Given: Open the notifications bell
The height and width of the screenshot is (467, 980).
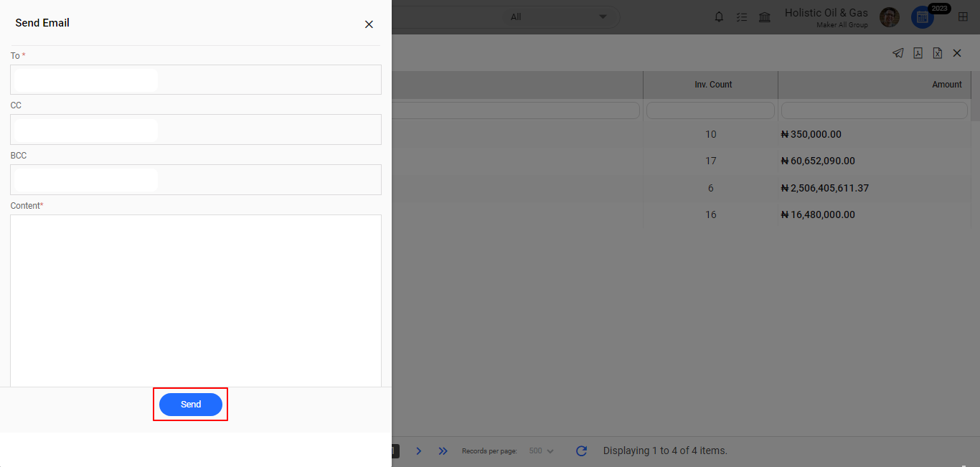Looking at the screenshot, I should tap(719, 17).
